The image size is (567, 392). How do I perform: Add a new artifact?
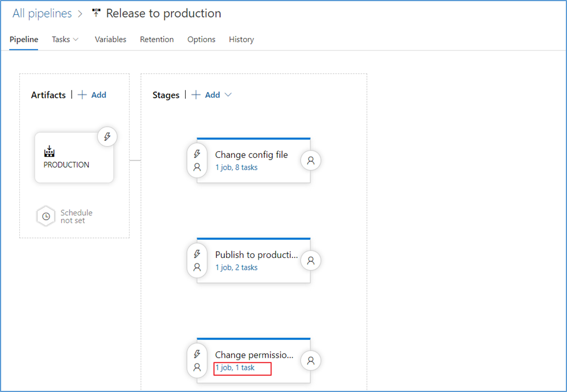[92, 95]
